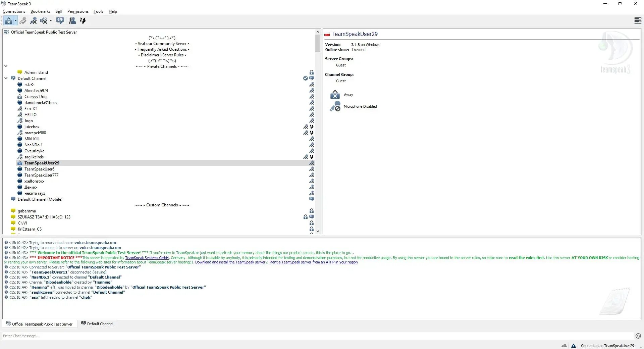Select user Miki Kill
Viewport: 644px width, 349px height.
tap(32, 139)
